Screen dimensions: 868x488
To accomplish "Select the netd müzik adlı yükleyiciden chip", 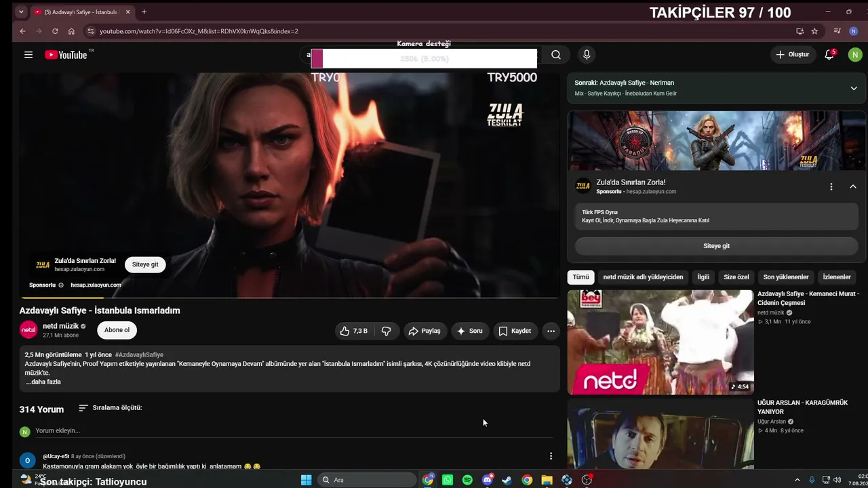I will 644,277.
